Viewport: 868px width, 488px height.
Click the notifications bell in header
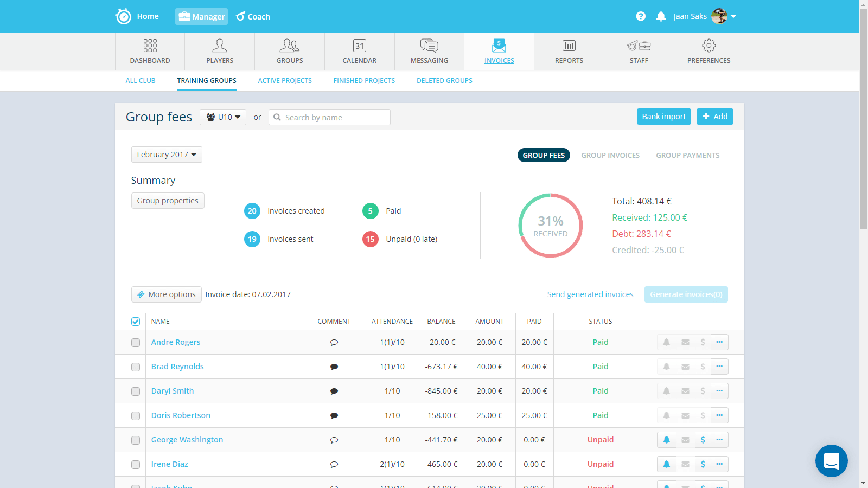[x=661, y=16]
